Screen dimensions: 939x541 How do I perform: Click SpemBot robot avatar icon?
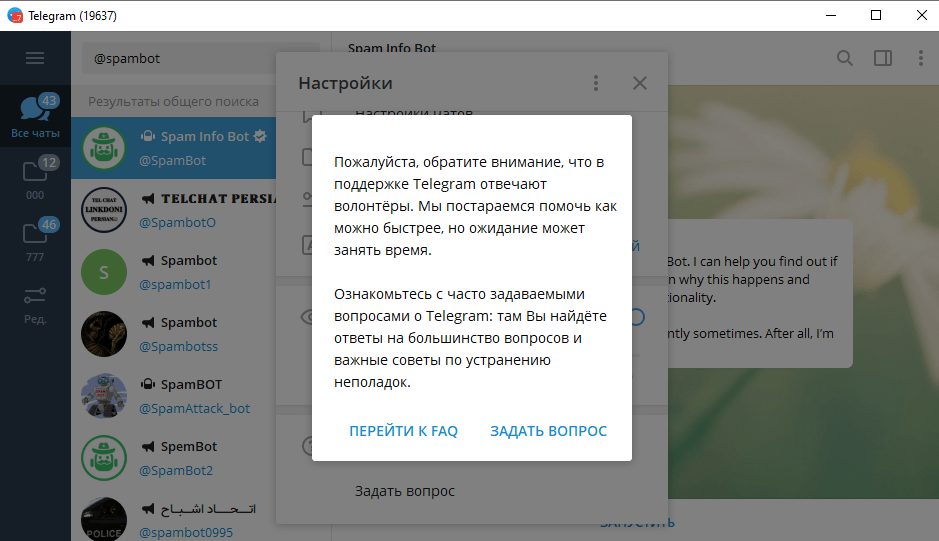point(104,457)
